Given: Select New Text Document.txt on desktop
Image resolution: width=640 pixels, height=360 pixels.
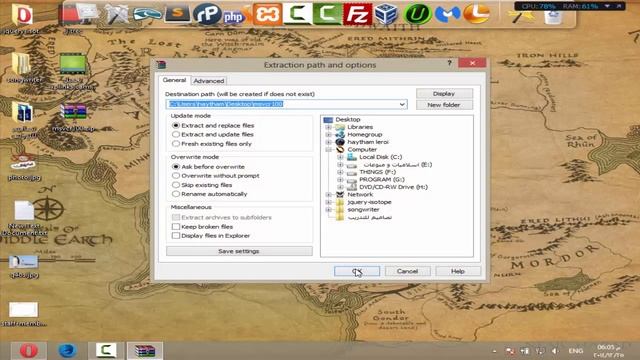Looking at the screenshot, I should [24, 218].
